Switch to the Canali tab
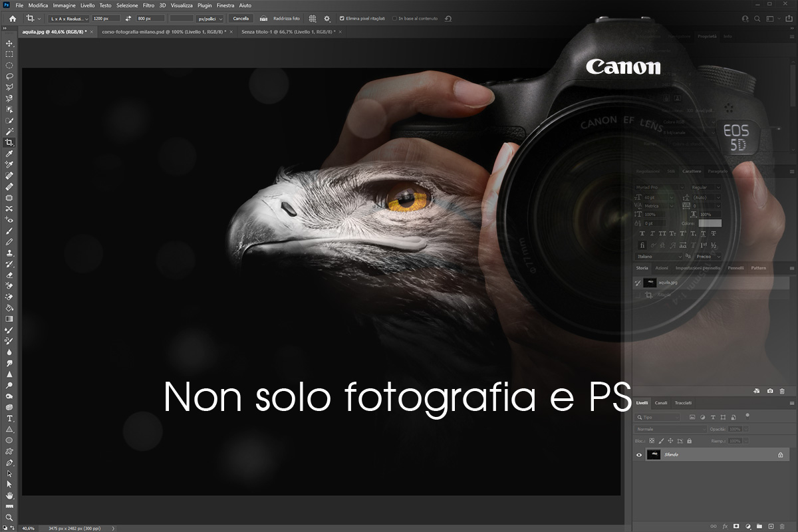Viewport: 798px width, 532px height. [x=661, y=402]
